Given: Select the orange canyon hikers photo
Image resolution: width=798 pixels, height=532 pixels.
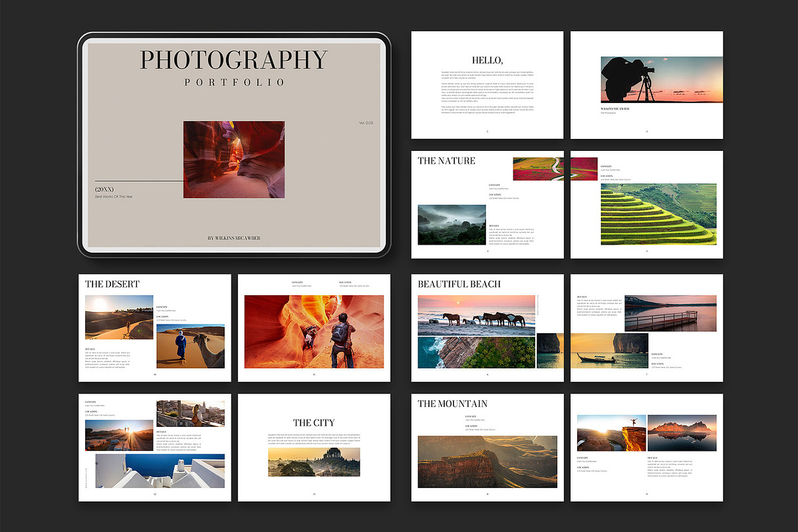Looking at the screenshot, I should 314,332.
